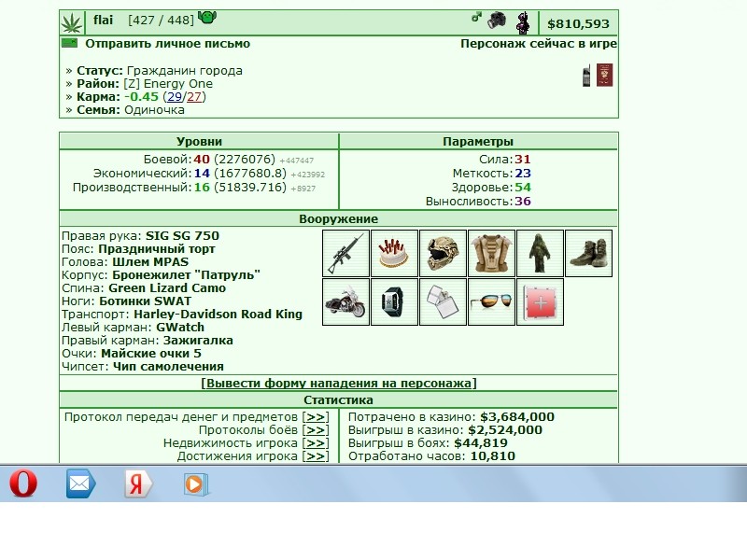Click the May sunglasses icon
This screenshot has height=560, width=747.
492,301
